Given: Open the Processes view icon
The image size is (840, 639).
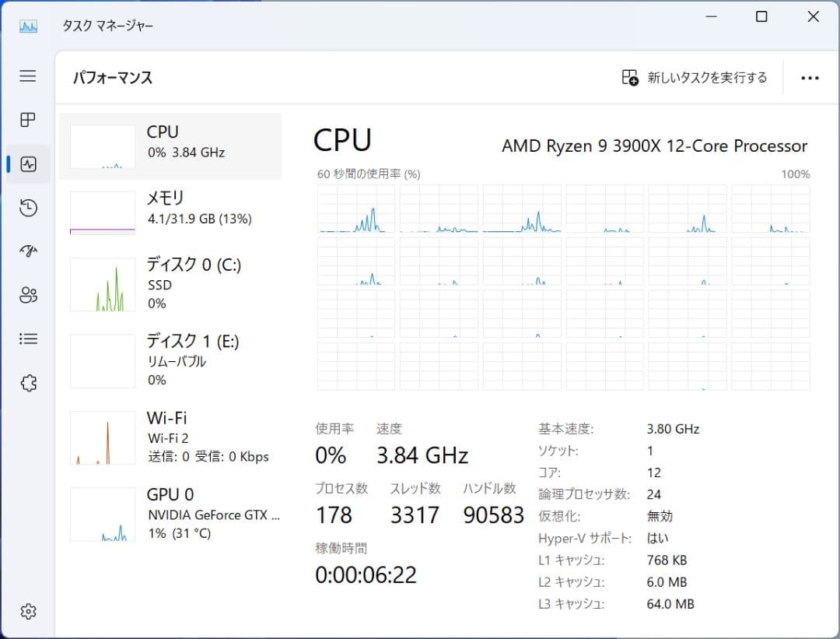Looking at the screenshot, I should point(28,120).
